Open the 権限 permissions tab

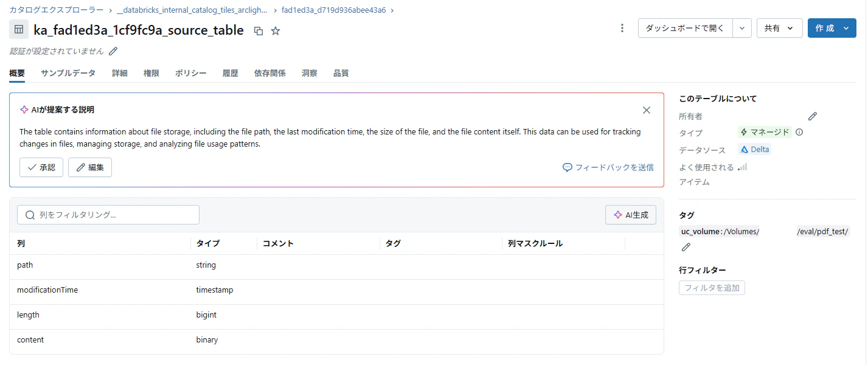(151, 73)
